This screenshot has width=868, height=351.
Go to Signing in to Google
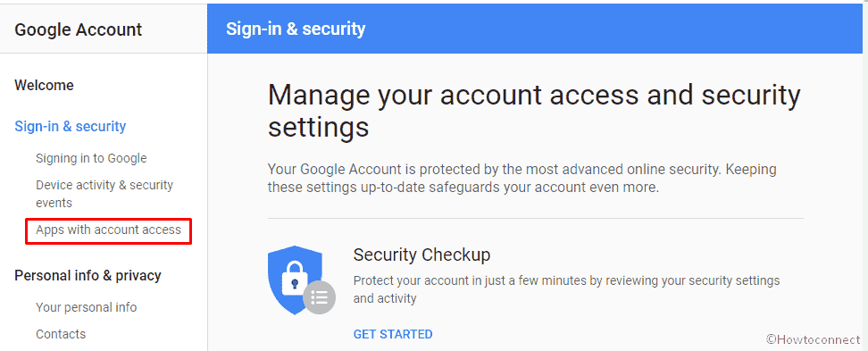(91, 158)
